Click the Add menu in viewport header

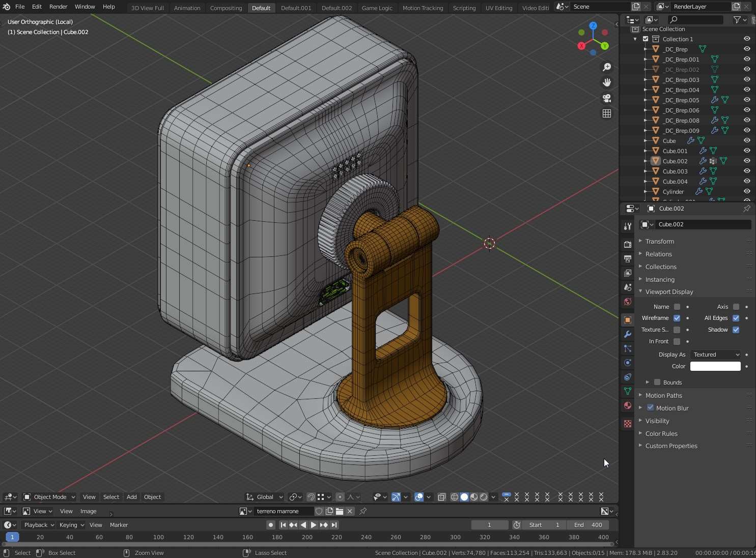131,497
